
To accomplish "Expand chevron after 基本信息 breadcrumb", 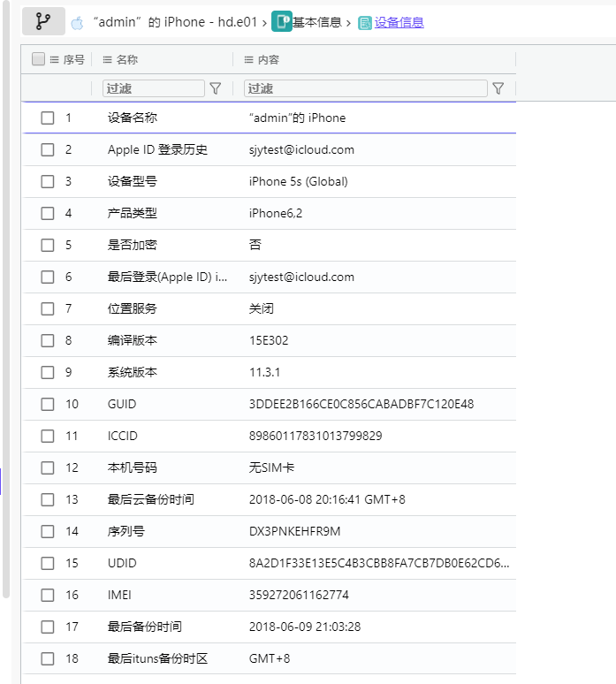I will click(348, 23).
